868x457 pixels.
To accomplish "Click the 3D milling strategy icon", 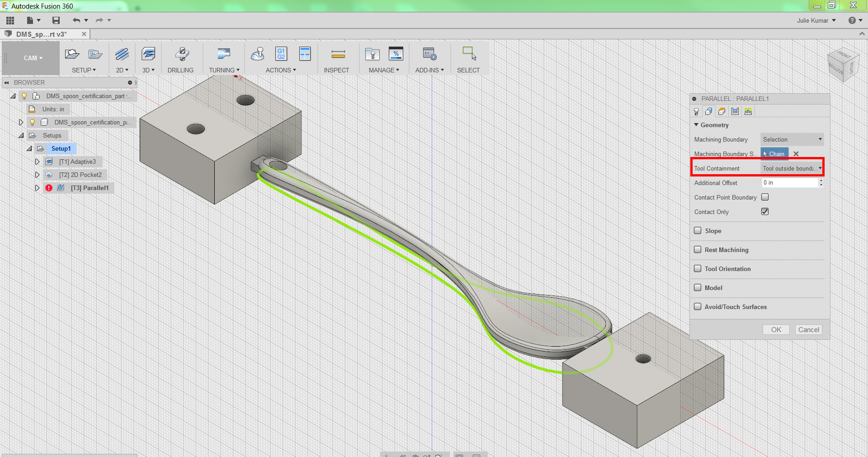I will (x=148, y=54).
